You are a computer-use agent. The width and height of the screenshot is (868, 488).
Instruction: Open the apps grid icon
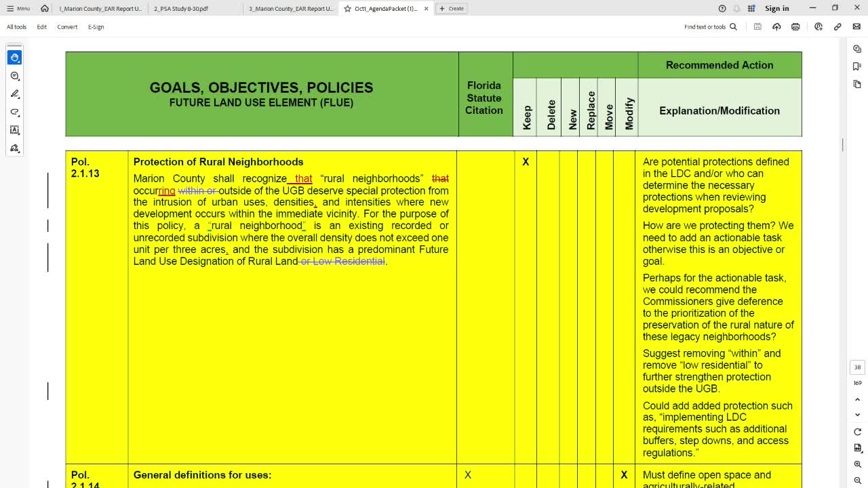point(751,8)
